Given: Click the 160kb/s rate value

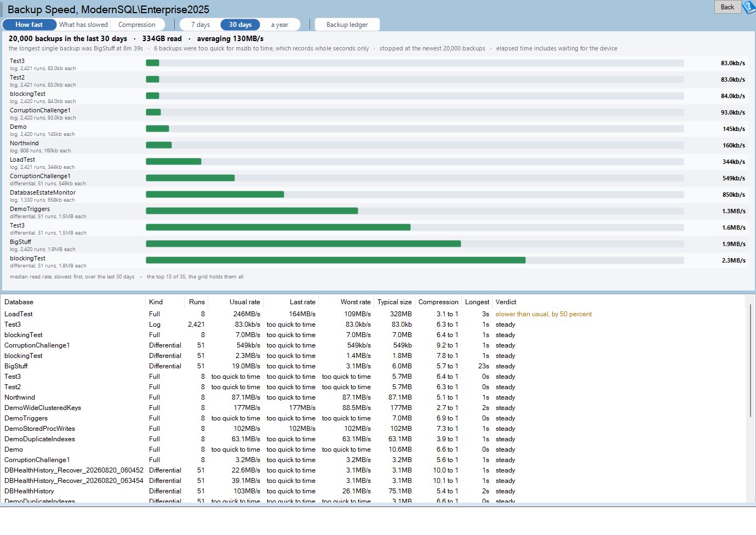Looking at the screenshot, I should point(734,145).
